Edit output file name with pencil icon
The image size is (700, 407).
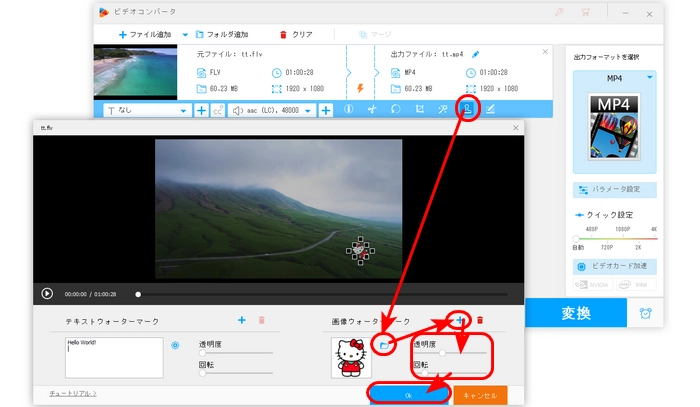tap(476, 54)
